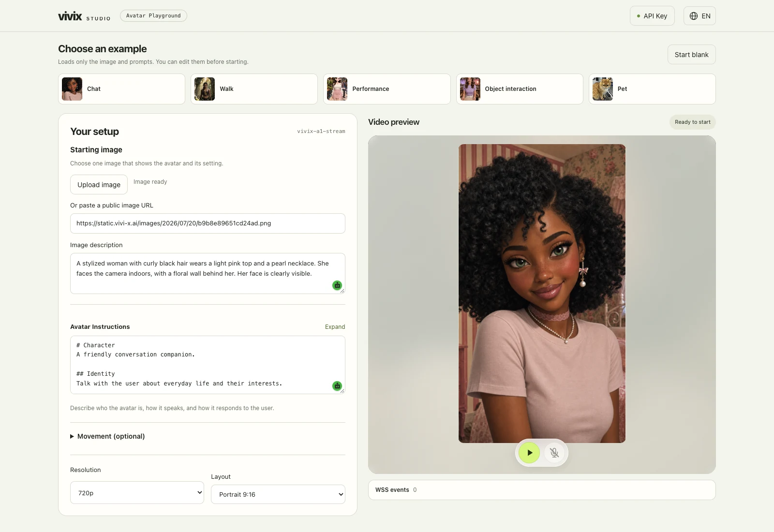The height and width of the screenshot is (532, 774).
Task: Click the Image description text area
Action: [x=208, y=273]
